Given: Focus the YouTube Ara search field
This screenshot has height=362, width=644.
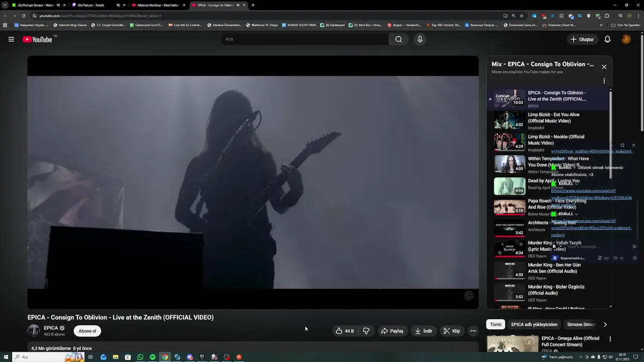Looking at the screenshot, I should tap(305, 39).
